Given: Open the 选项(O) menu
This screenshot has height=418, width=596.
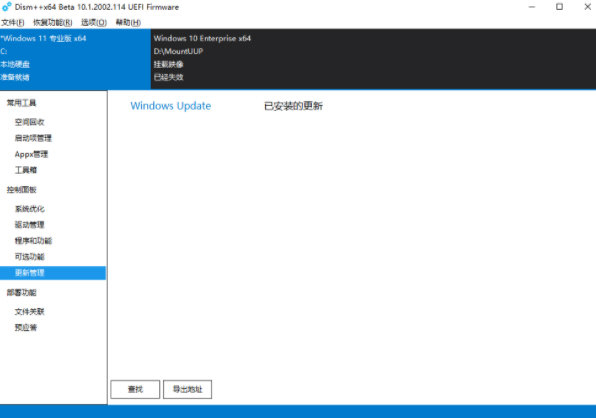Looking at the screenshot, I should (94, 22).
